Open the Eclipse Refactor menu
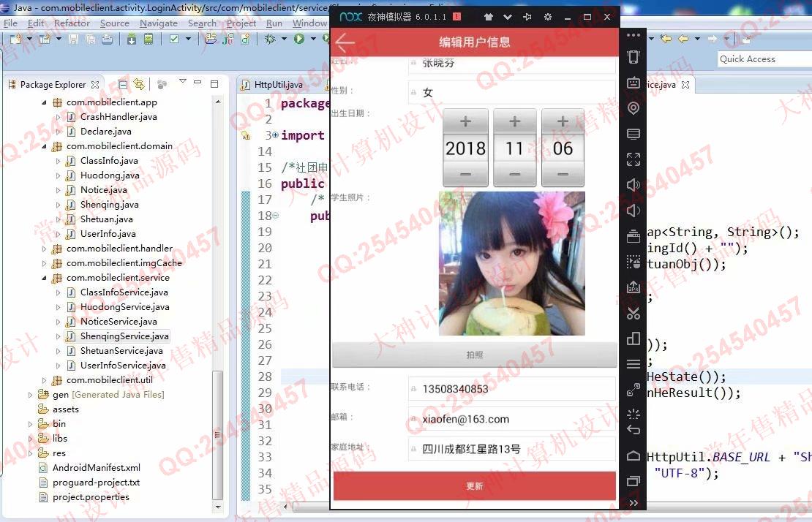The width and height of the screenshot is (812, 522). point(72,23)
